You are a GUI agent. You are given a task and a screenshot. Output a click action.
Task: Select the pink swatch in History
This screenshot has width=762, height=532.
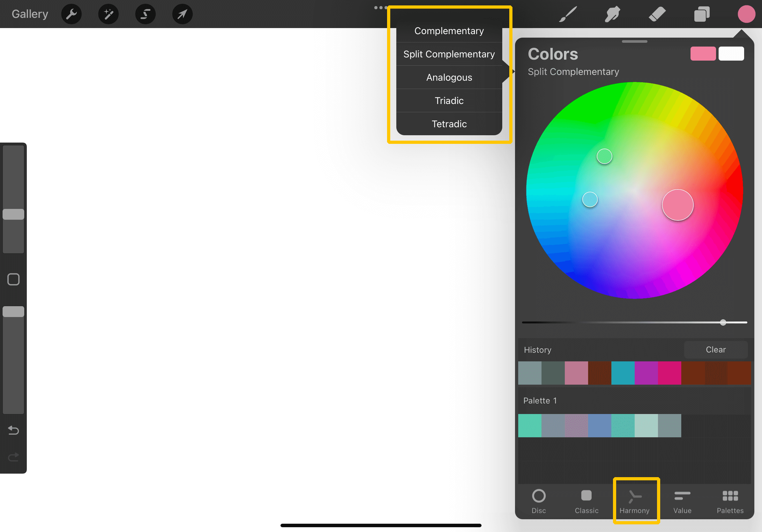pos(576,373)
